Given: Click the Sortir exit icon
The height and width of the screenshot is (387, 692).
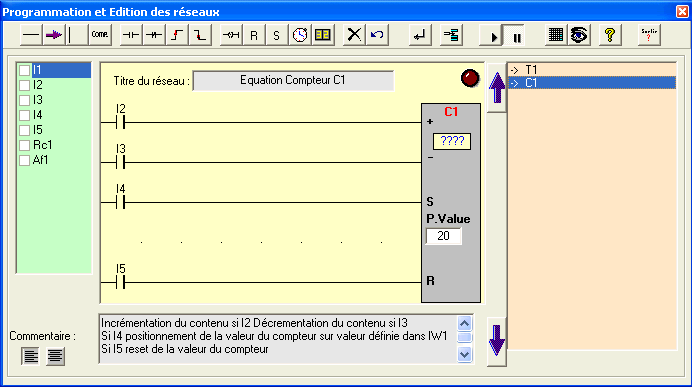Looking at the screenshot, I should coord(649,35).
